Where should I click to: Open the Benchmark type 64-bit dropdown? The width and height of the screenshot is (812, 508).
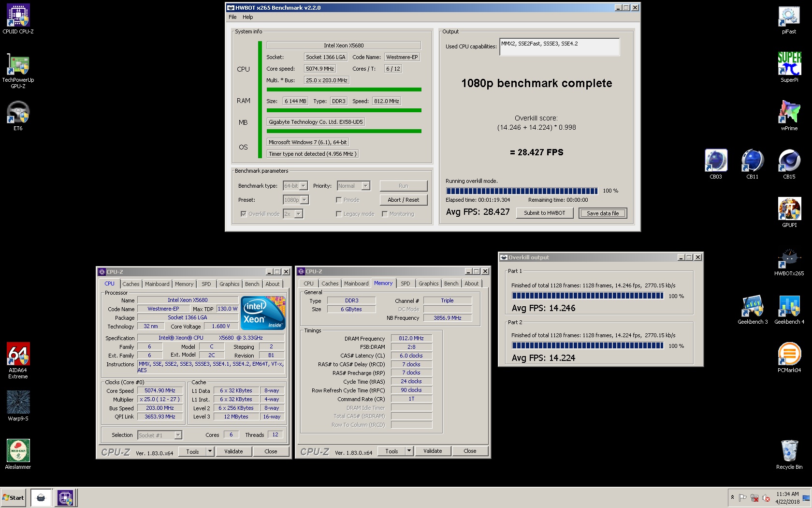click(295, 186)
